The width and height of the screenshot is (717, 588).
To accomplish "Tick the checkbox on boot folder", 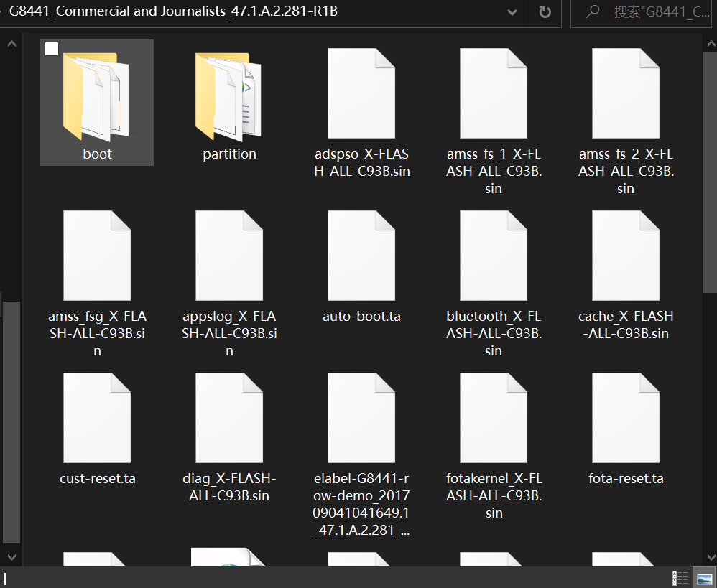I will pos(52,49).
